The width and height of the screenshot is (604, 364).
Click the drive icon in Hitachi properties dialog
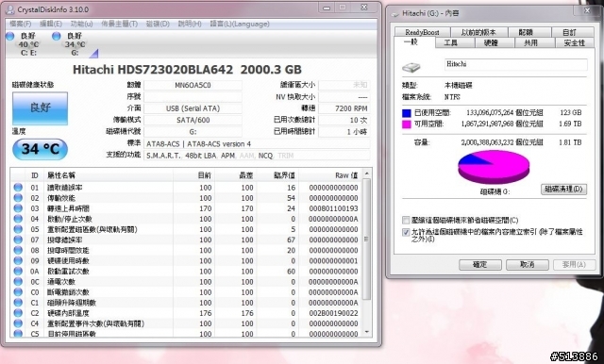point(411,68)
